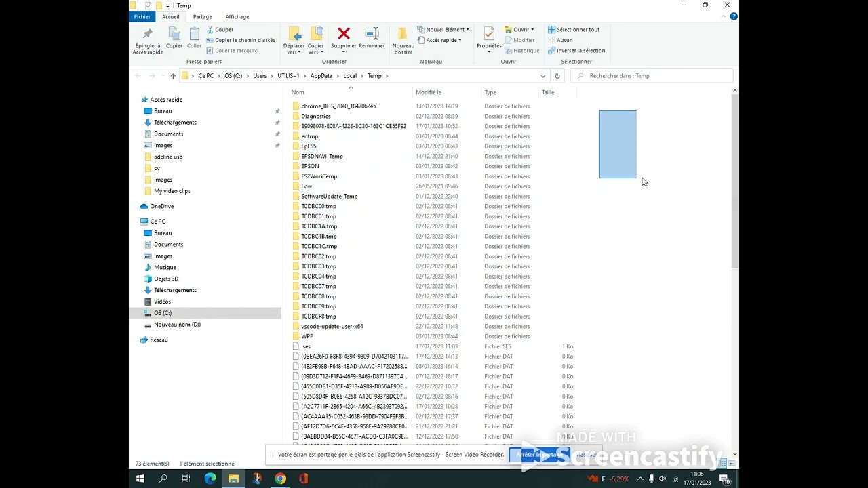868x488 pixels.
Task: Click Sélectionner tout
Action: (x=574, y=30)
